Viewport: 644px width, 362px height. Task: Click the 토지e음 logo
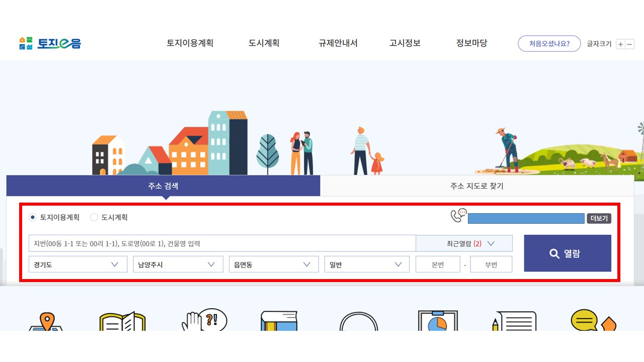pyautogui.click(x=49, y=44)
